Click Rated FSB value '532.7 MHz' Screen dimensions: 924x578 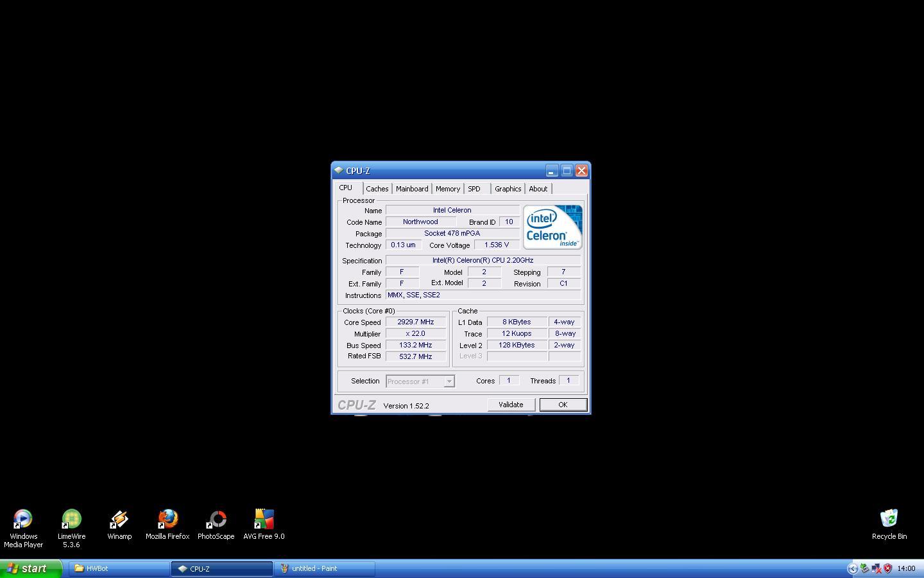[416, 356]
